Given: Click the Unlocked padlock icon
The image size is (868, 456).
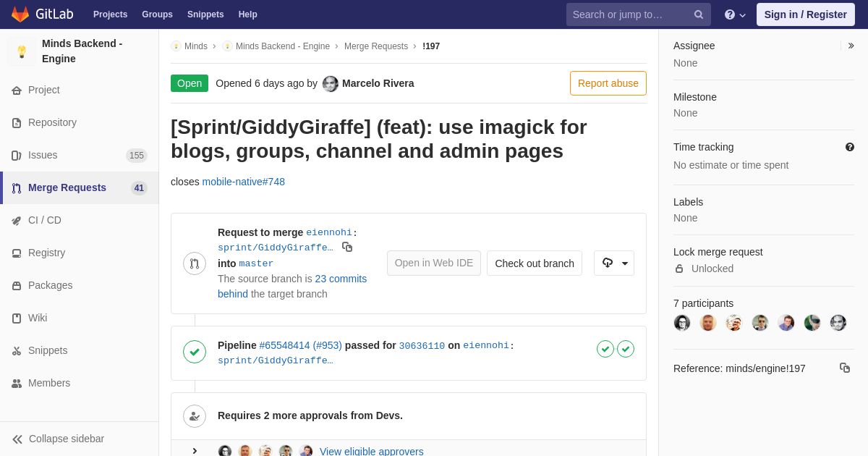Looking at the screenshot, I should (679, 269).
